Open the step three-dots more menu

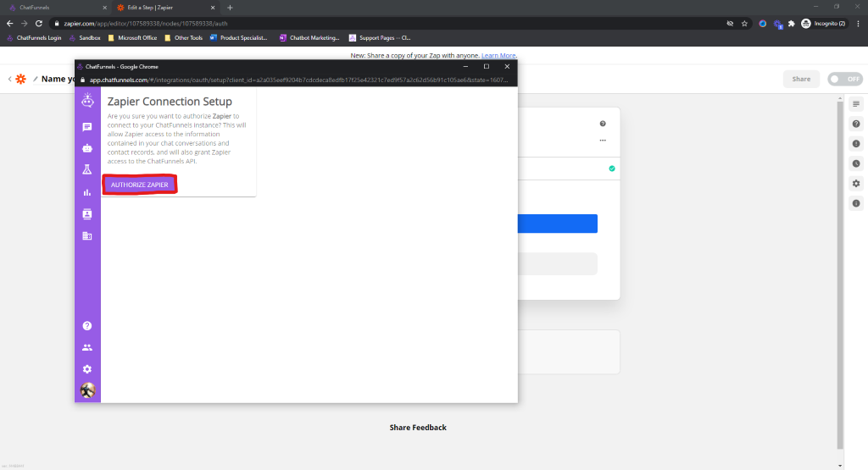tap(603, 141)
